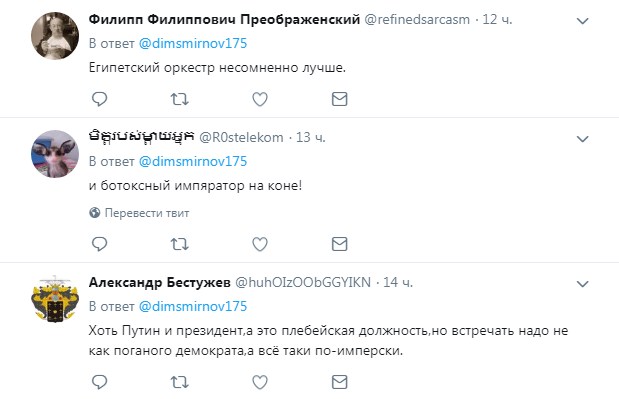Reply to the tweet about Египетский оркестр

point(99,99)
